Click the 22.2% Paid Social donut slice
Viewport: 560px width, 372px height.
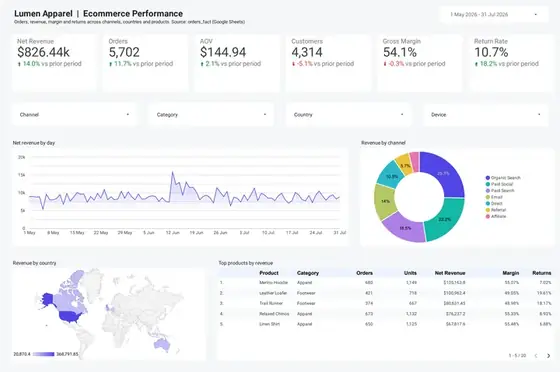tap(445, 219)
